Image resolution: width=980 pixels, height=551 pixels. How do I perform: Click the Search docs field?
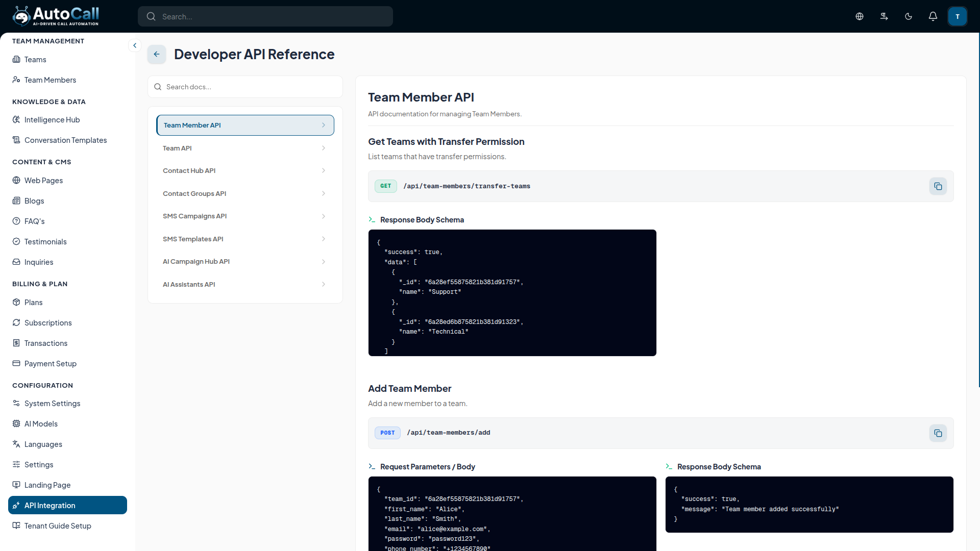[x=245, y=87]
